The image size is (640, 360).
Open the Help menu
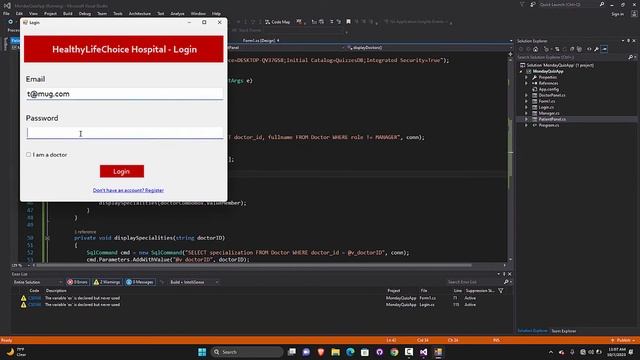pos(216,13)
